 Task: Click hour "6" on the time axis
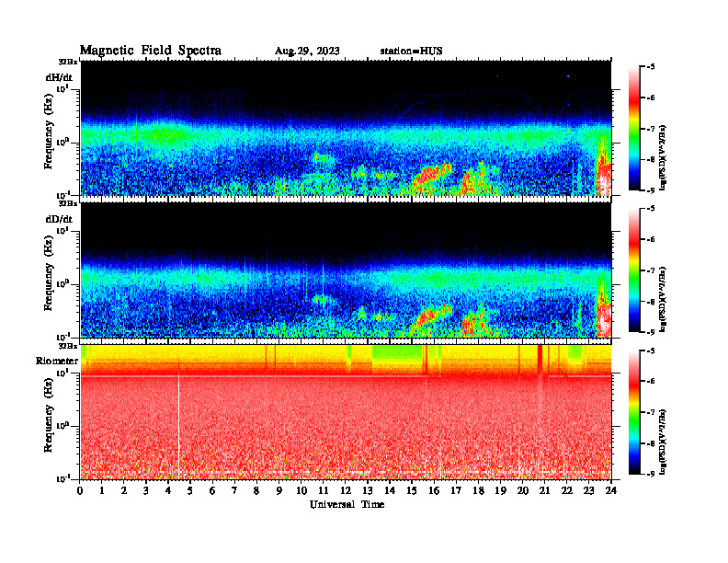212,490
